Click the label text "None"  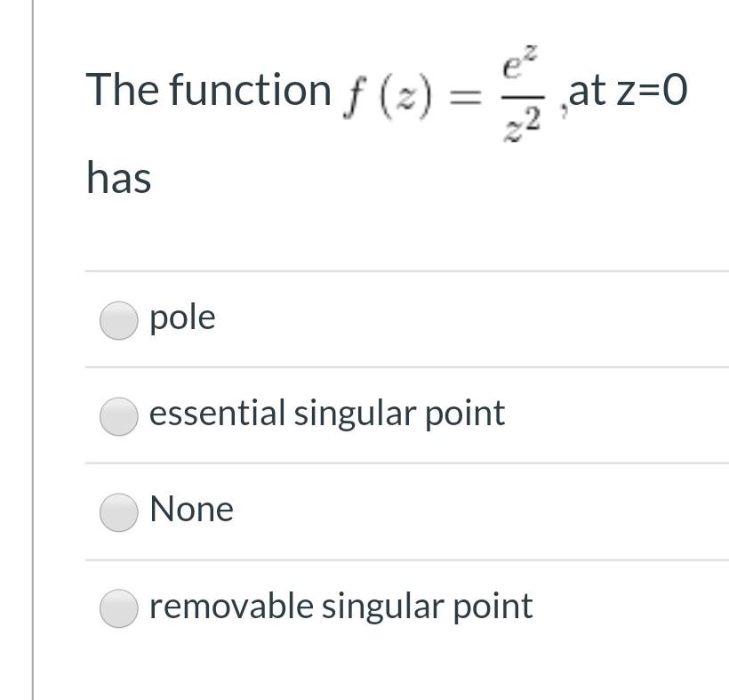tap(192, 510)
